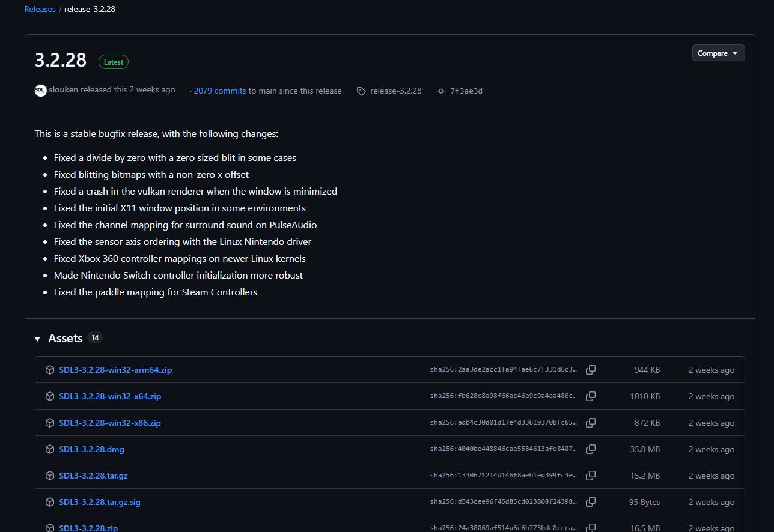
Task: Click hash text starting sha256:1330671214d146f
Action: coord(504,476)
